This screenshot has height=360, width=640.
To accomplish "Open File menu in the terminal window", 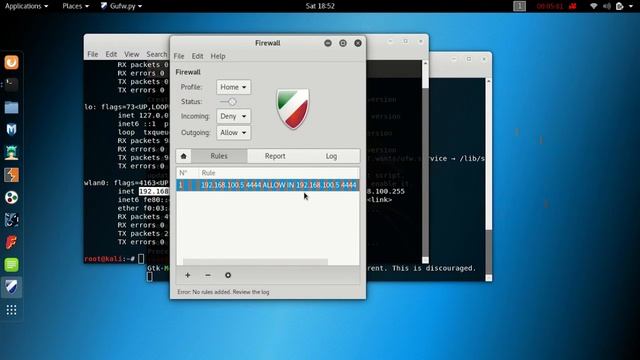I will pyautogui.click(x=93, y=54).
